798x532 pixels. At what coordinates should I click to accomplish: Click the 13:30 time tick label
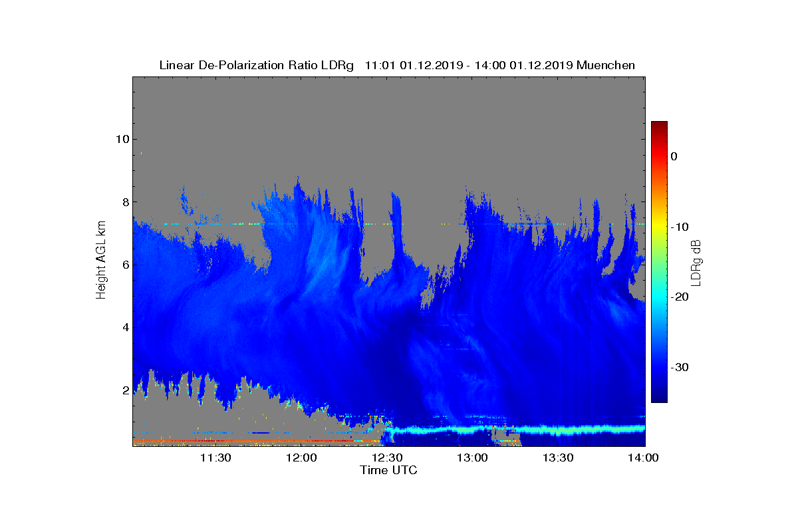[x=558, y=458]
